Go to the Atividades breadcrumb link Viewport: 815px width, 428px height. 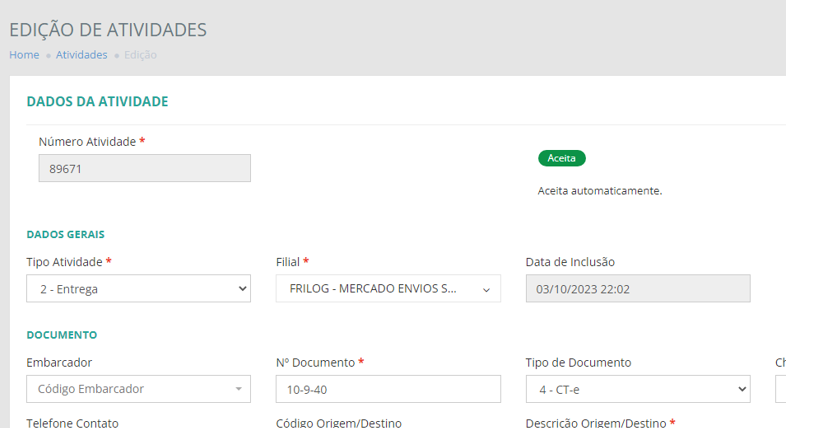81,55
